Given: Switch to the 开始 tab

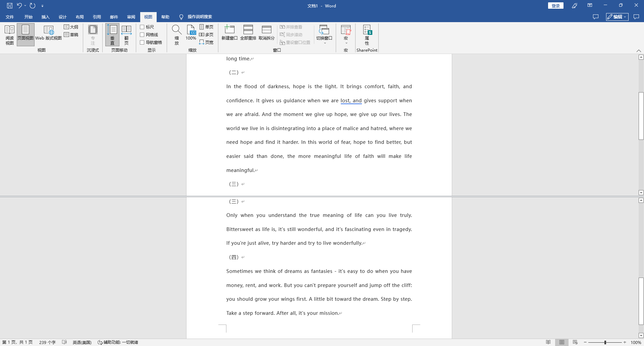Looking at the screenshot, I should click(28, 17).
